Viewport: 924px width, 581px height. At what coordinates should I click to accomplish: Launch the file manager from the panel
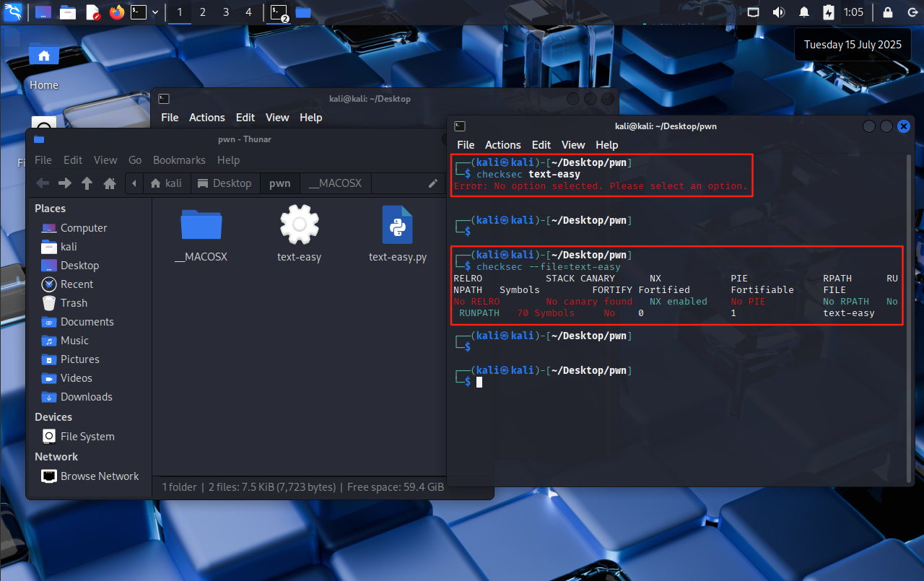click(x=68, y=12)
